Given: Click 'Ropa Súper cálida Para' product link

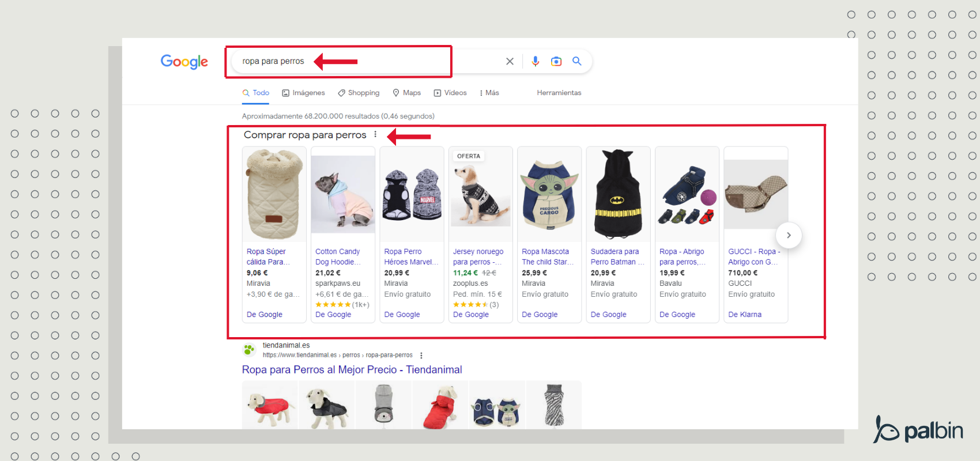Looking at the screenshot, I should [268, 257].
